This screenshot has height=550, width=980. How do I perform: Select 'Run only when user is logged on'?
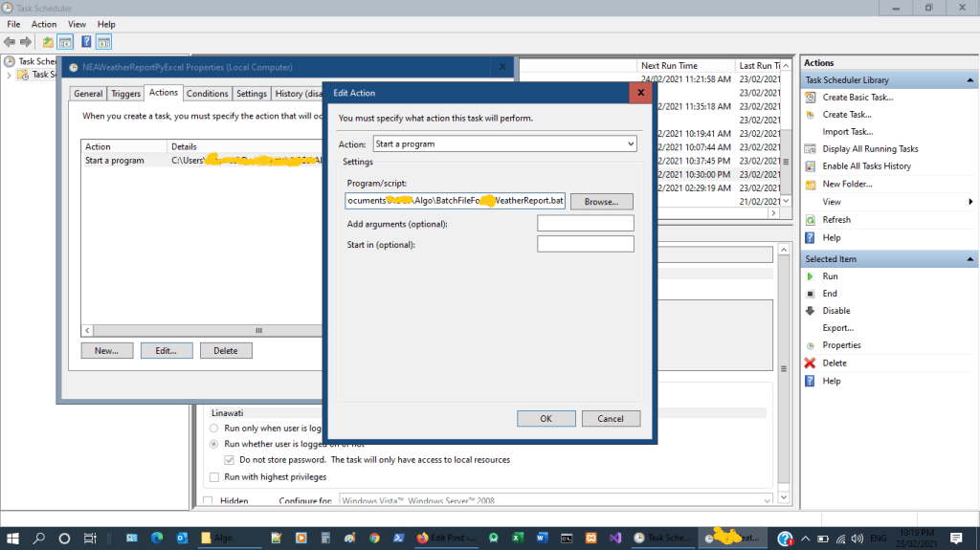pyautogui.click(x=214, y=429)
